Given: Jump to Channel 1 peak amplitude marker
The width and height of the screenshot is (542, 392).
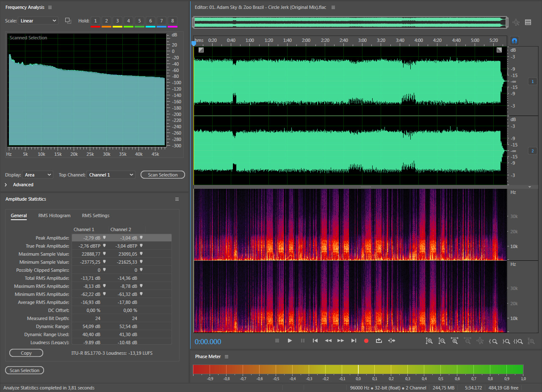Looking at the screenshot, I should coord(104,237).
